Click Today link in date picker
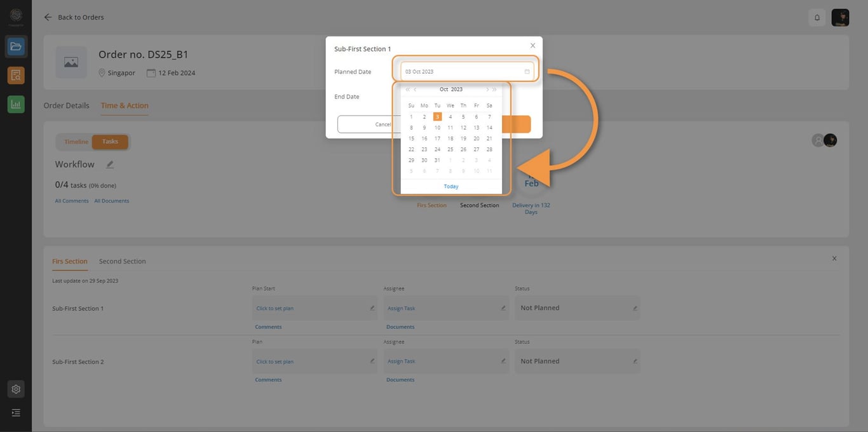The width and height of the screenshot is (868, 432). tap(451, 187)
